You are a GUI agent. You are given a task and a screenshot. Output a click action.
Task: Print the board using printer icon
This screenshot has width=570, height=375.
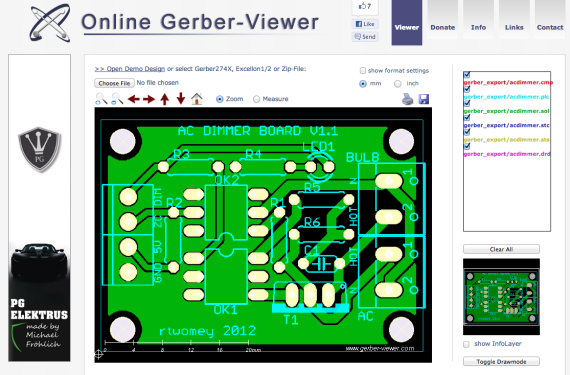point(408,99)
